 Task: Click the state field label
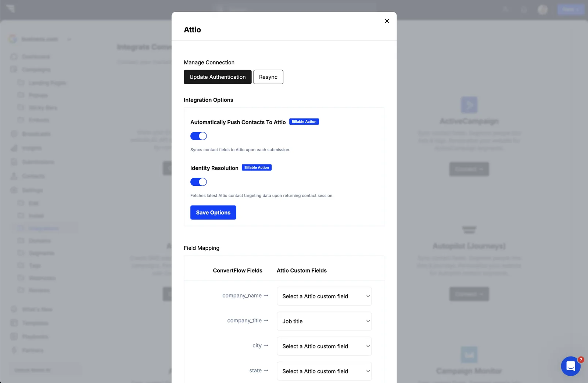pyautogui.click(x=255, y=371)
